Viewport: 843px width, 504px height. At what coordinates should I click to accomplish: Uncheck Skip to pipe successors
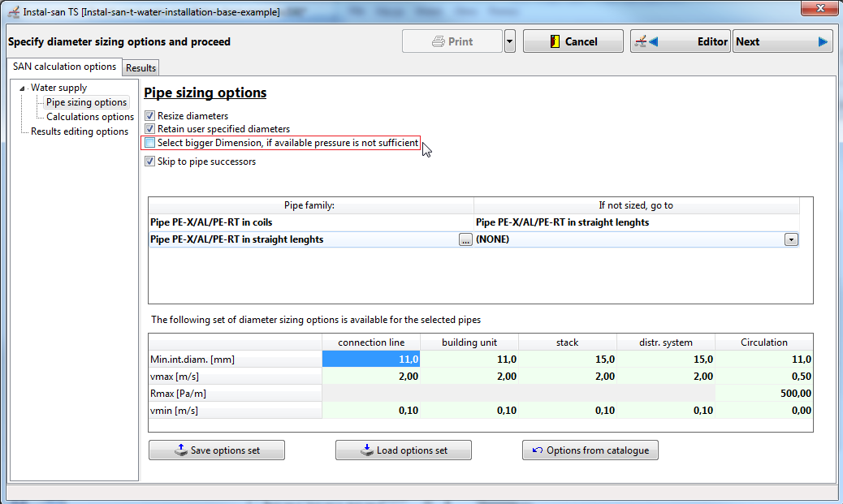(x=150, y=162)
